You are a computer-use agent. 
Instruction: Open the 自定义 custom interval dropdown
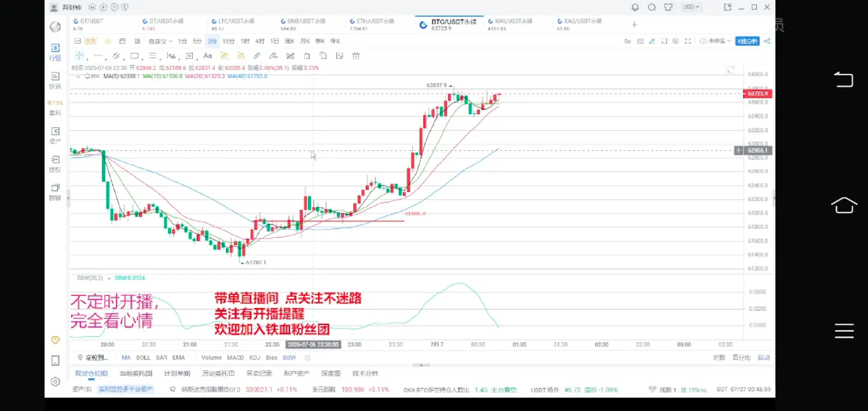pyautogui.click(x=161, y=41)
